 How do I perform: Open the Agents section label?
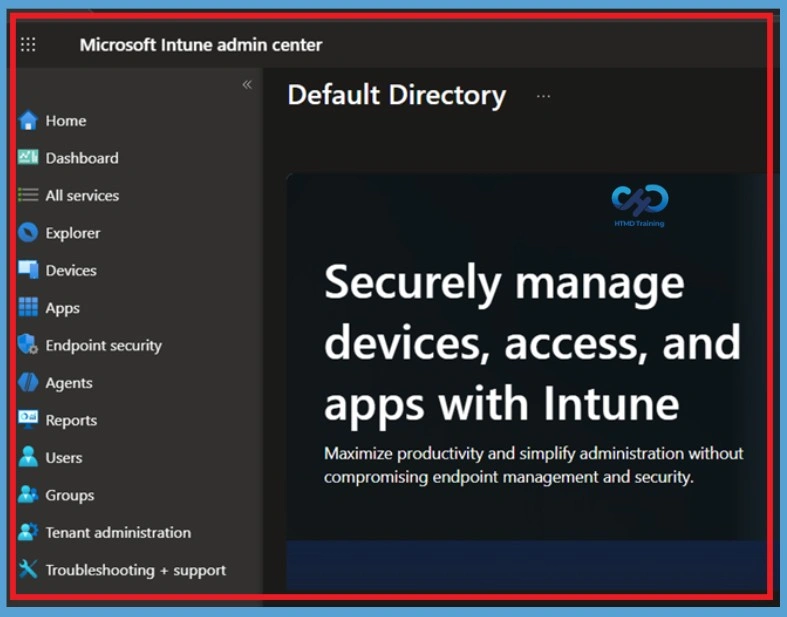(x=69, y=383)
